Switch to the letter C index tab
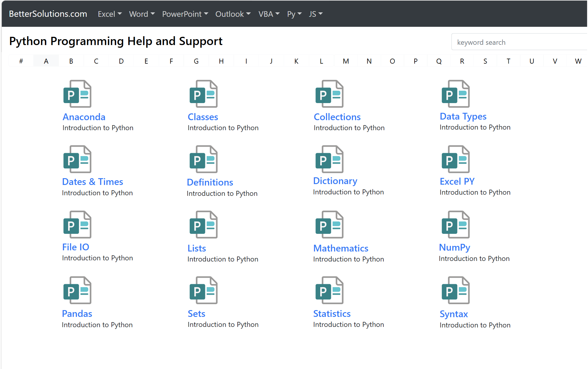Viewport: 588px width, 369px height. click(x=96, y=61)
